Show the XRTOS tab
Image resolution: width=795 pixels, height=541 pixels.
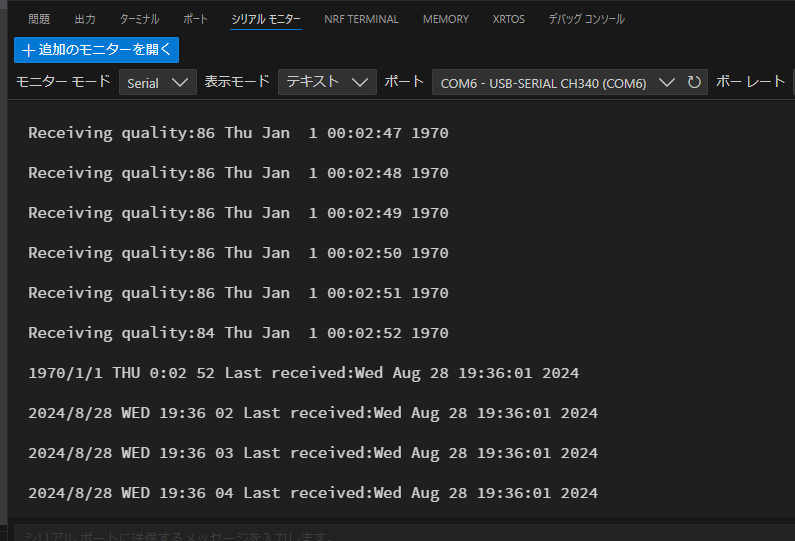click(508, 19)
